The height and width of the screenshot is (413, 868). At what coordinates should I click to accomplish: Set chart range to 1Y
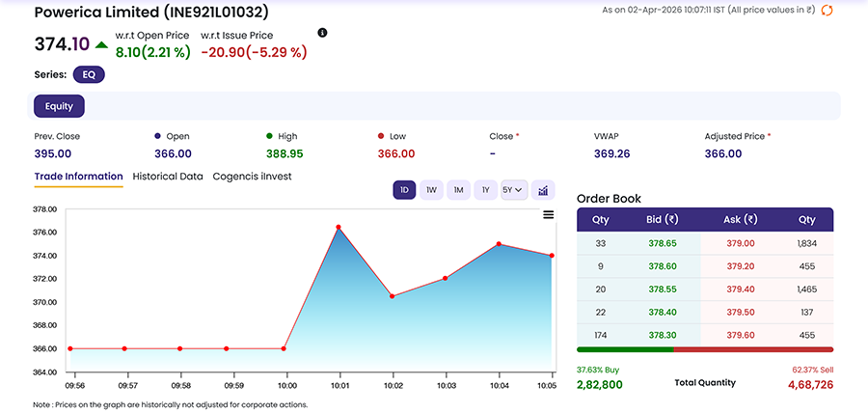pyautogui.click(x=485, y=190)
